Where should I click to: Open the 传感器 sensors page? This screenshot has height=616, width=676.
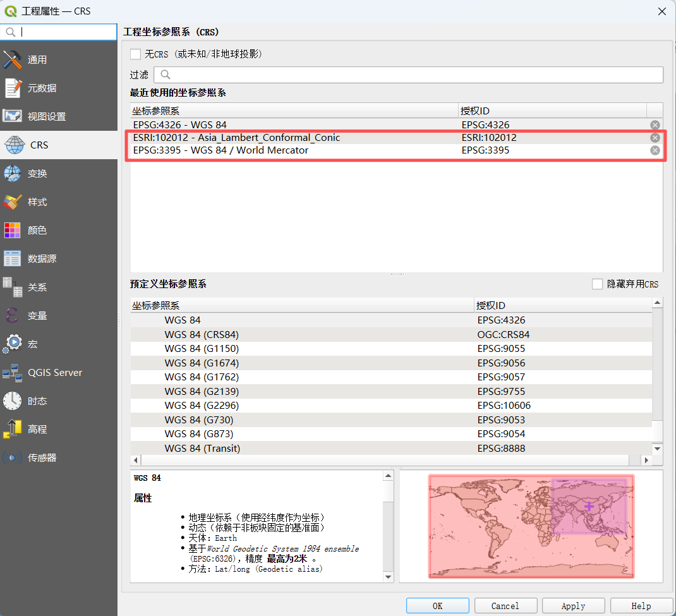[x=59, y=458]
